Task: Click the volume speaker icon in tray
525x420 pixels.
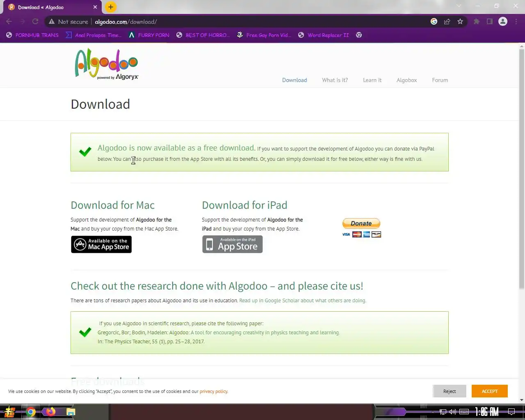Action: point(453,412)
